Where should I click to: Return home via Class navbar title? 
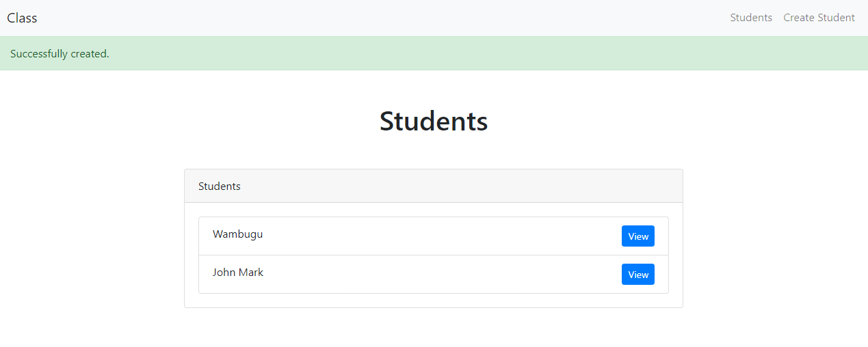[22, 18]
